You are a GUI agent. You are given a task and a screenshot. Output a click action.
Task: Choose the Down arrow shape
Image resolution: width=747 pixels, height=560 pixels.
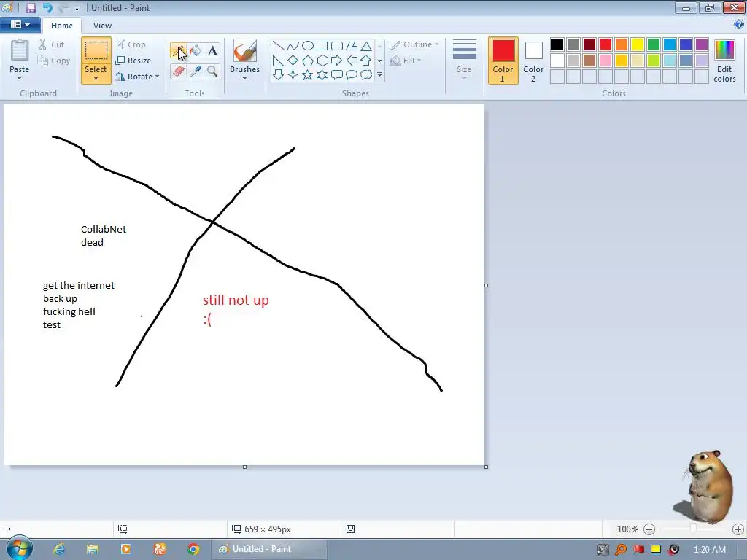click(278, 75)
